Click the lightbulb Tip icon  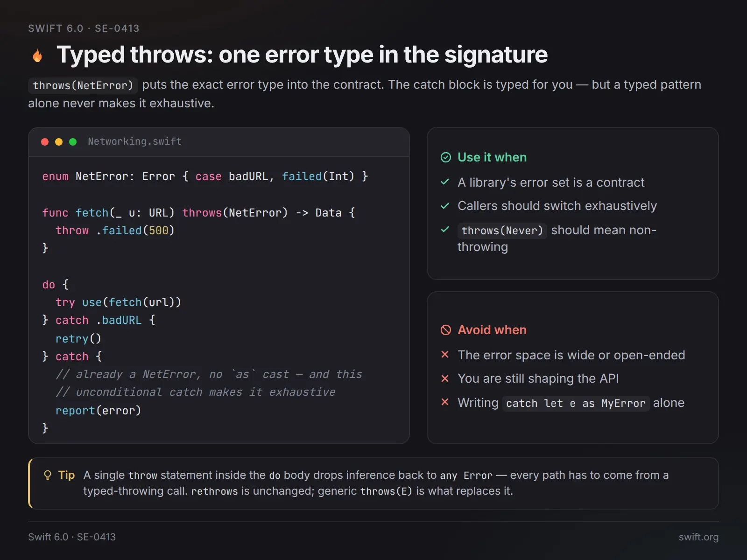click(x=47, y=475)
